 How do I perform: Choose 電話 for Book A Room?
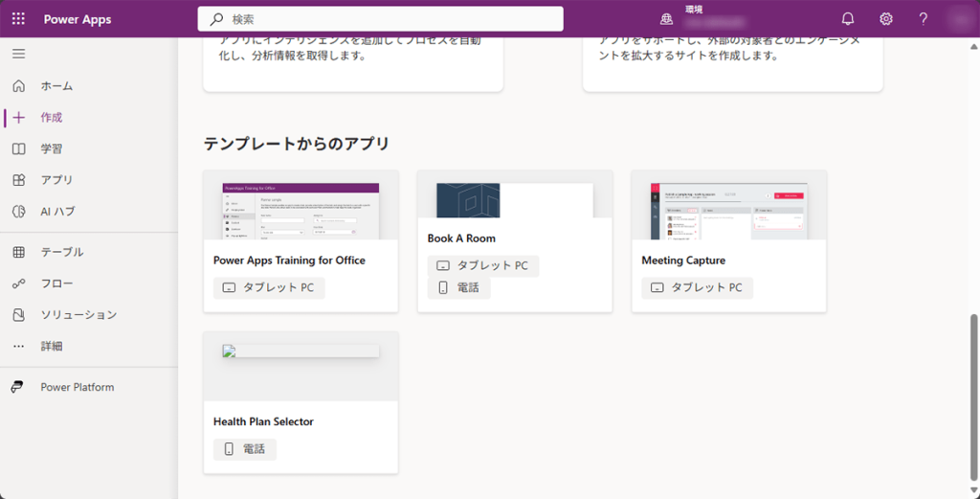458,287
